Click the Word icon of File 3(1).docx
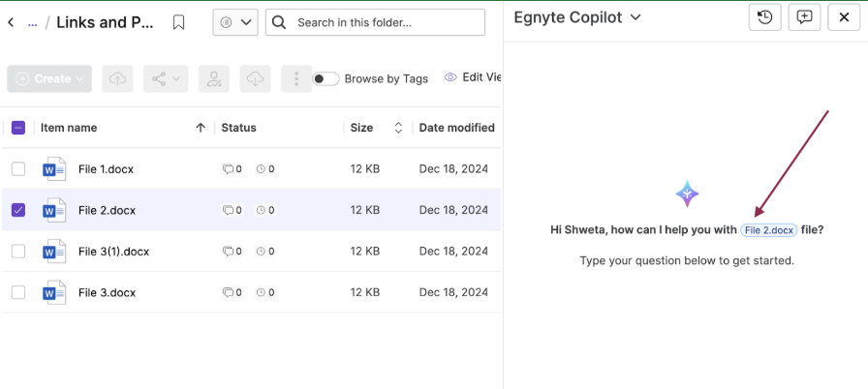Viewport: 868px width, 389px height. pos(54,252)
